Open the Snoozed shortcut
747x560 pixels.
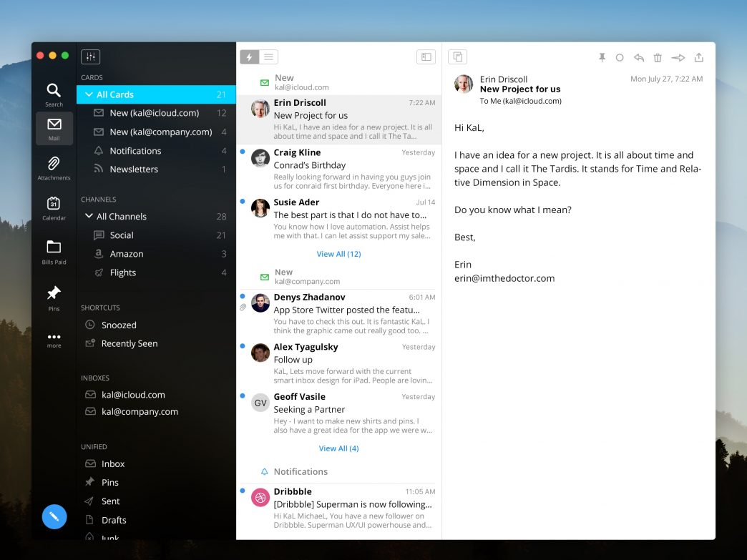pyautogui.click(x=119, y=325)
